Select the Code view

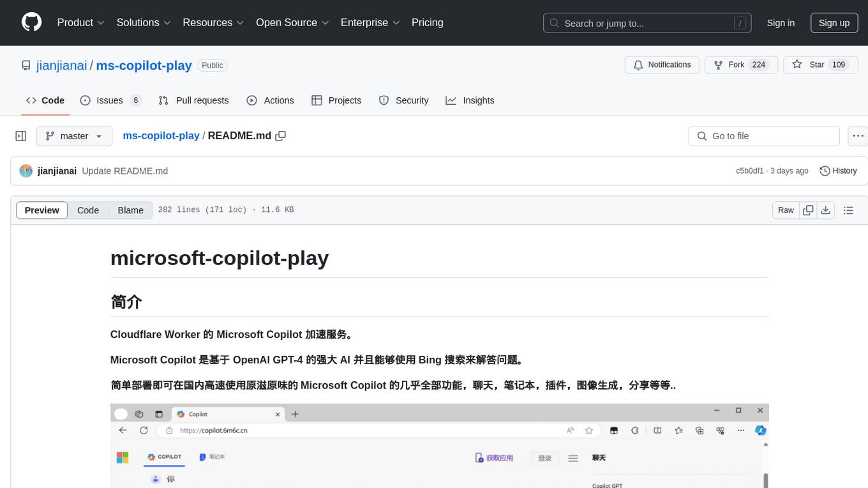click(88, 210)
